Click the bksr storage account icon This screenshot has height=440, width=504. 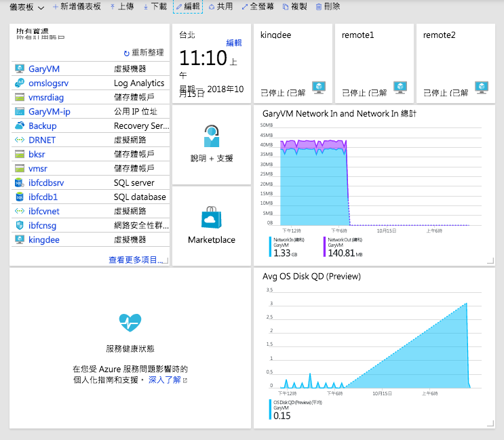(20, 154)
